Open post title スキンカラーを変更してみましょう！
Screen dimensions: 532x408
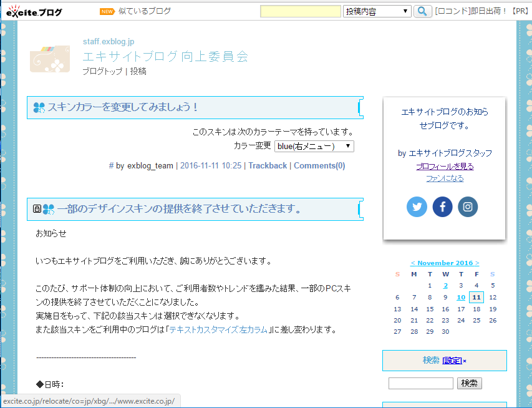click(123, 107)
